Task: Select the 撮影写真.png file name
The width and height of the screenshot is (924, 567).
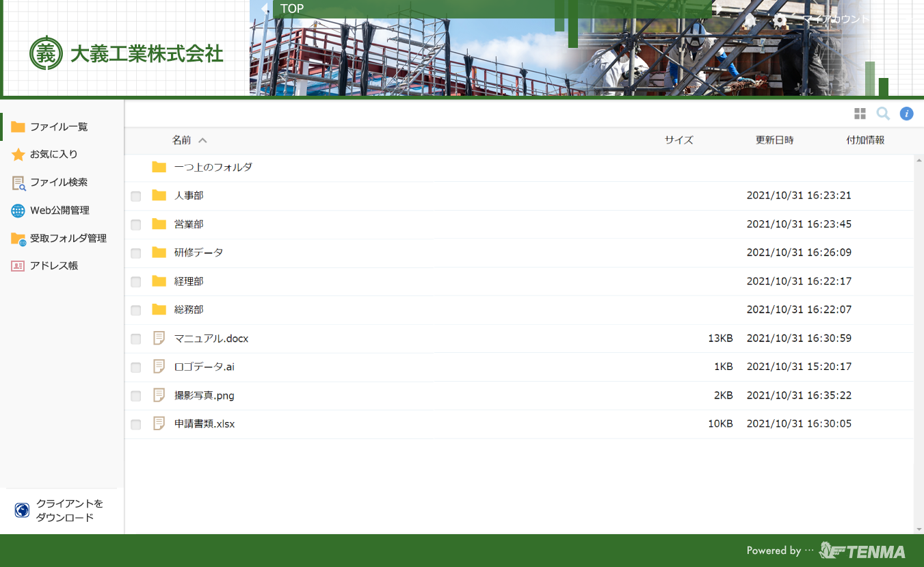Action: [204, 395]
